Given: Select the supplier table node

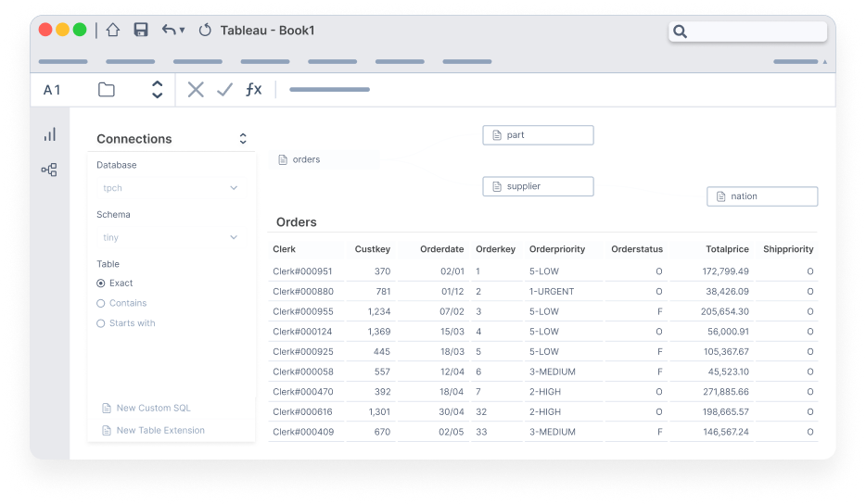Looking at the screenshot, I should [538, 186].
